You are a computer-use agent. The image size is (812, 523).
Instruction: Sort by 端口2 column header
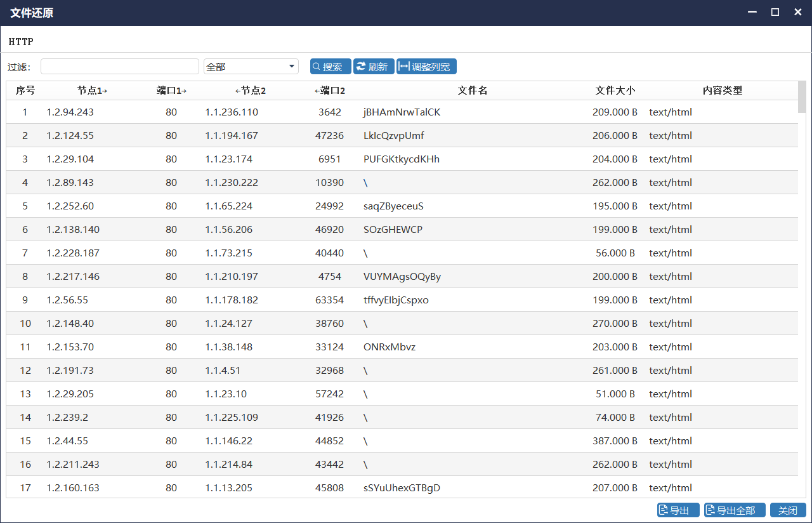[x=330, y=91]
